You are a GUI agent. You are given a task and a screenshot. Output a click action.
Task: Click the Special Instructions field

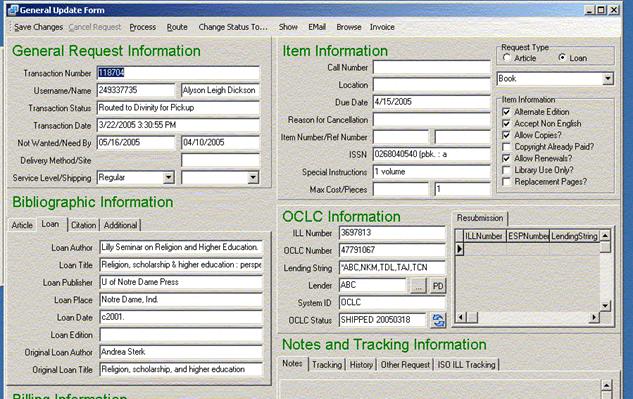(x=432, y=172)
